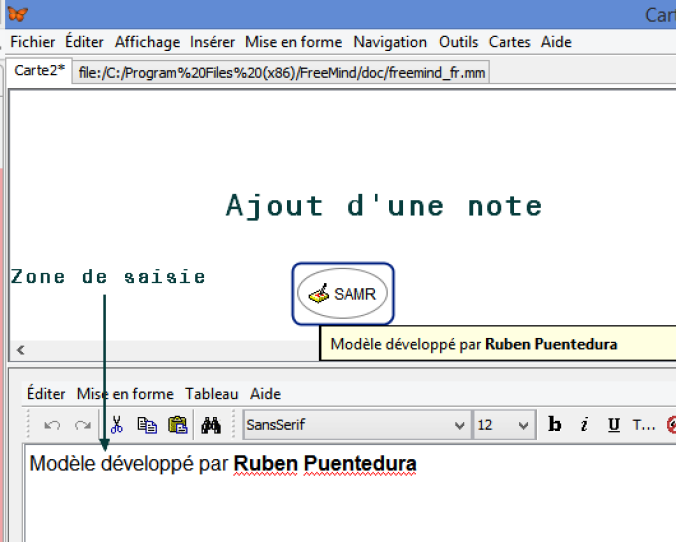Viewport: 676px width, 542px height.
Task: Open the Navigation menu
Action: [x=390, y=42]
